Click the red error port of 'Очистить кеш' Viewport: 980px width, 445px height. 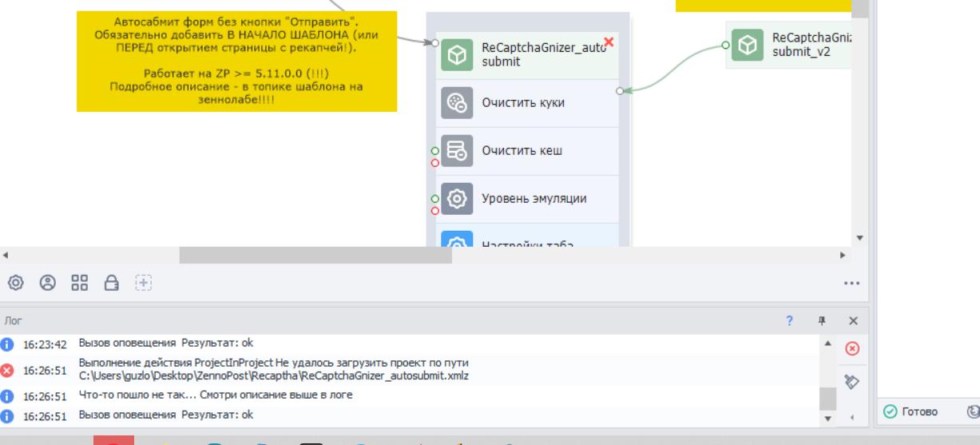pos(435,163)
